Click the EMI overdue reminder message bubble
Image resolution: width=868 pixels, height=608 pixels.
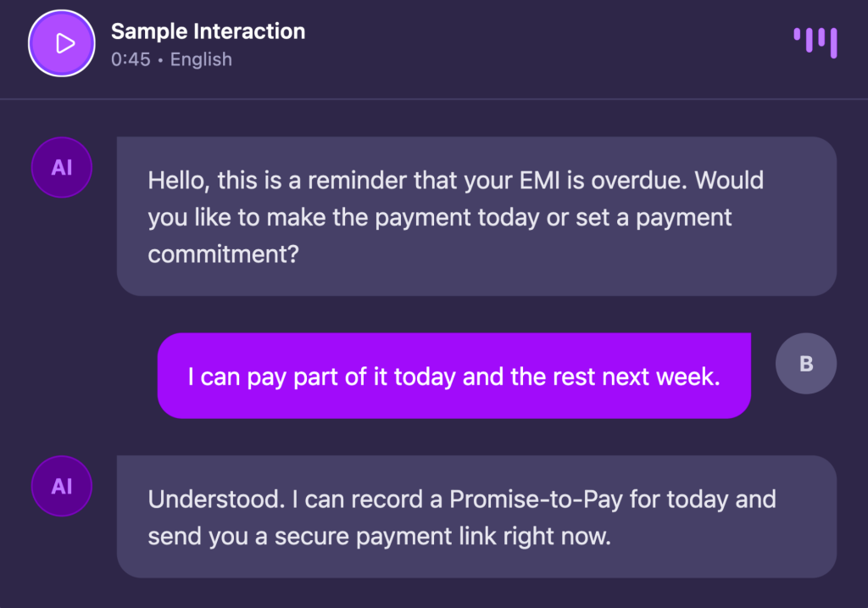(x=476, y=216)
